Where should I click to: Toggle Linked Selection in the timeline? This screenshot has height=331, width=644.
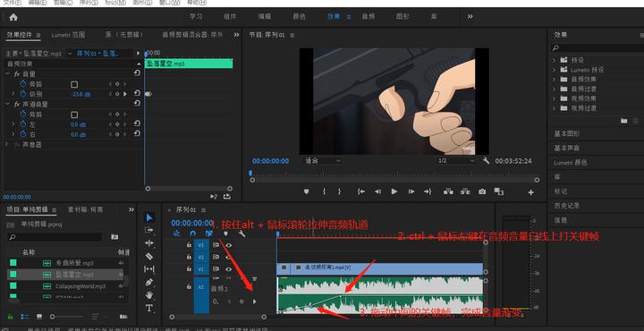point(209,233)
